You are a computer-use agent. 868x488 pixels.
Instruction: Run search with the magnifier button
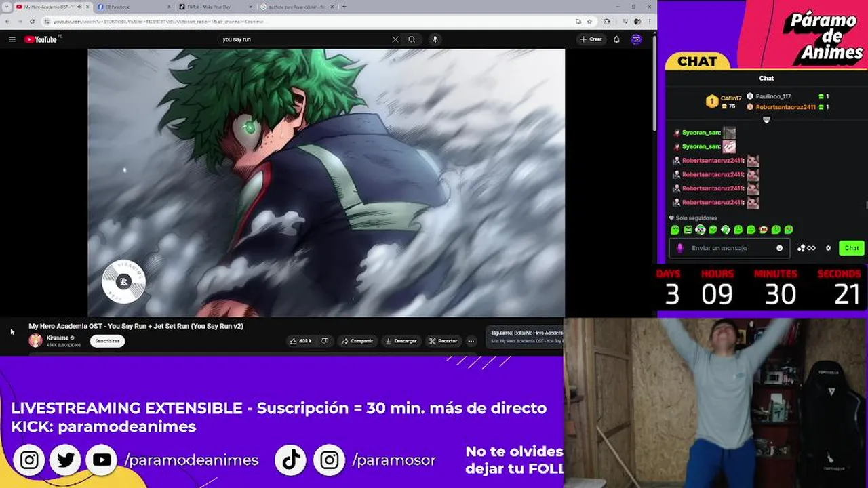pyautogui.click(x=412, y=39)
